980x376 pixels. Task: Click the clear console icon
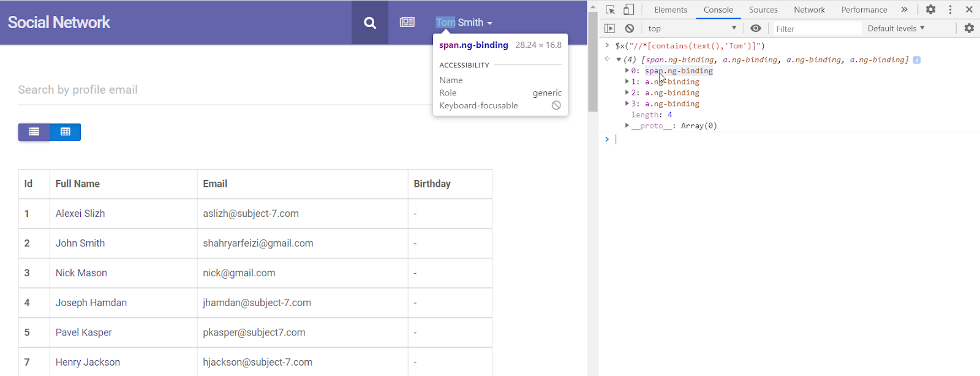tap(630, 28)
